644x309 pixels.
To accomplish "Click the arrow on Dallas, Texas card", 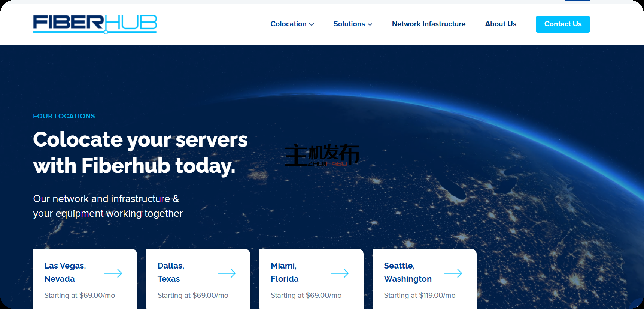I will pyautogui.click(x=227, y=273).
